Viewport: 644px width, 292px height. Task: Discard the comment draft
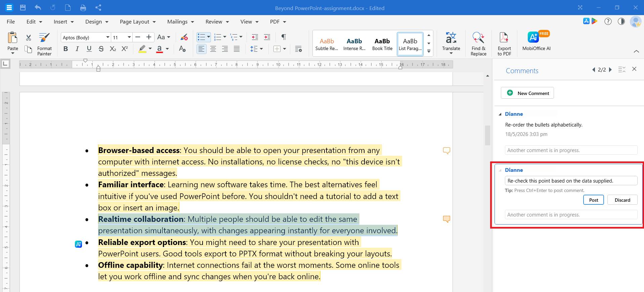click(622, 200)
